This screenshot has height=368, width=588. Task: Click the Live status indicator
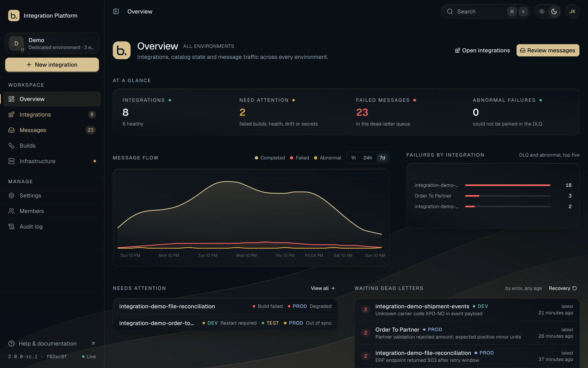pyautogui.click(x=89, y=357)
